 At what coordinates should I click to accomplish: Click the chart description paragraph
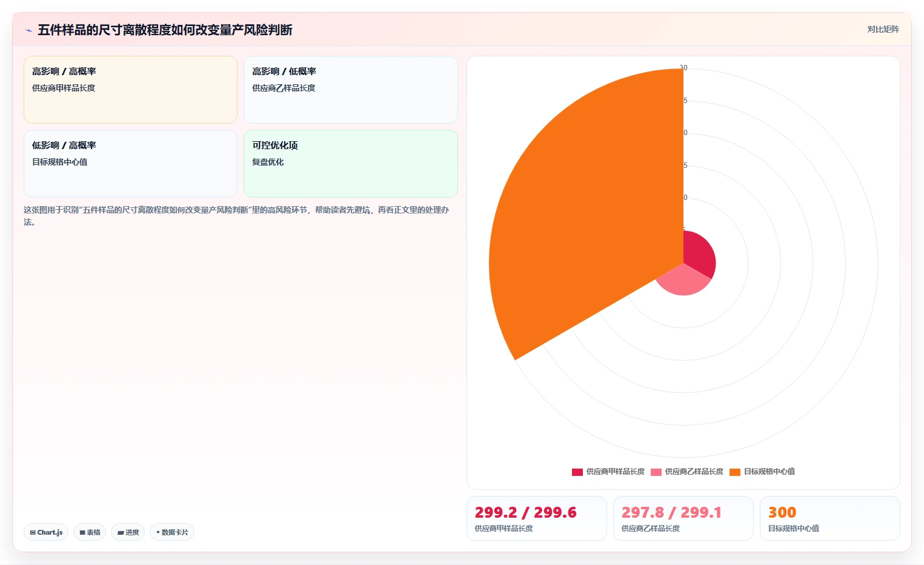pos(236,216)
